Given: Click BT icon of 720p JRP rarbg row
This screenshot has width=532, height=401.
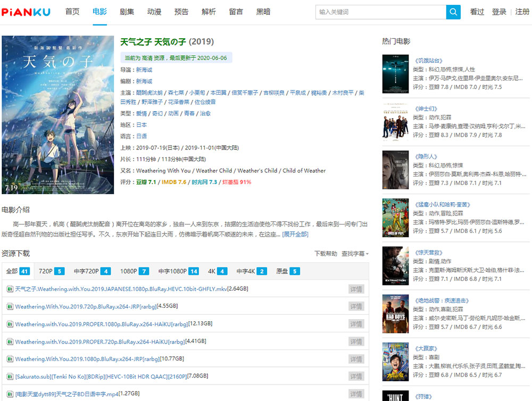Looking at the screenshot, I should [10, 306].
